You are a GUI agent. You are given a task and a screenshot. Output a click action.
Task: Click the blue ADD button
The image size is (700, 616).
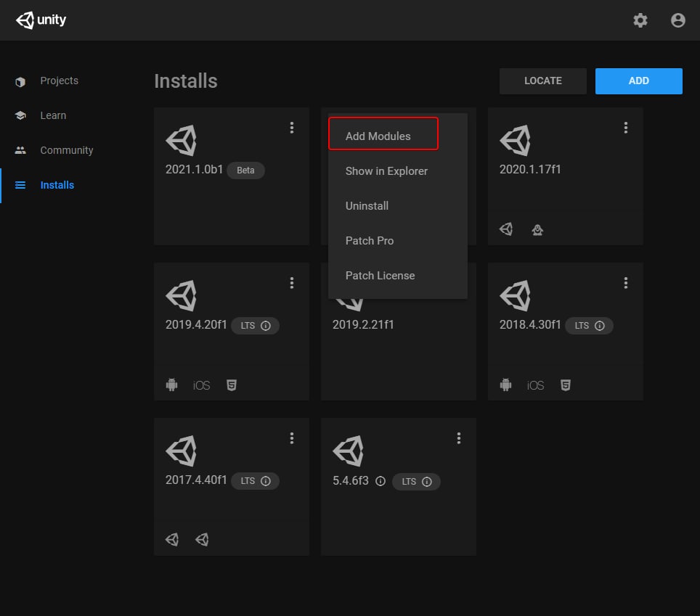click(x=638, y=81)
